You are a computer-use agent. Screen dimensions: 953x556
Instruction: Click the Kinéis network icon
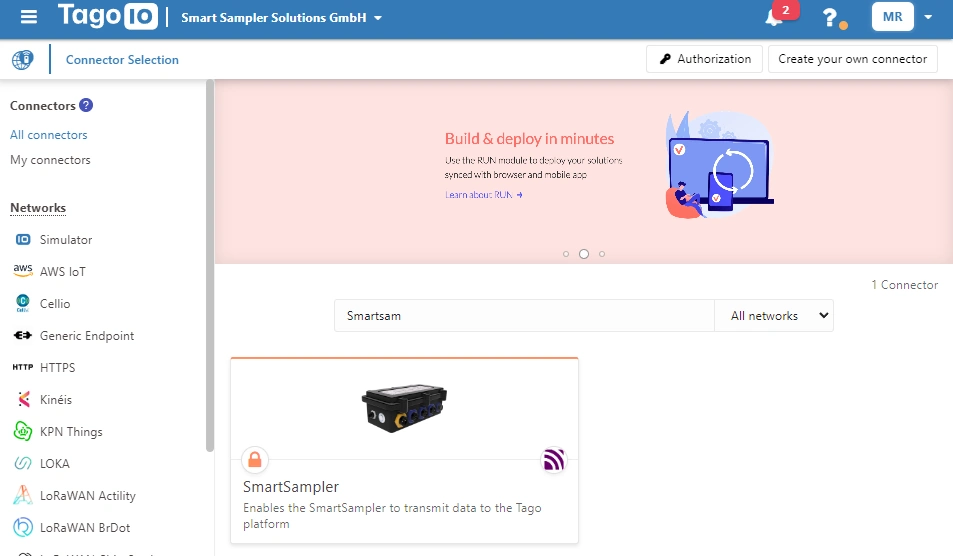coord(24,399)
